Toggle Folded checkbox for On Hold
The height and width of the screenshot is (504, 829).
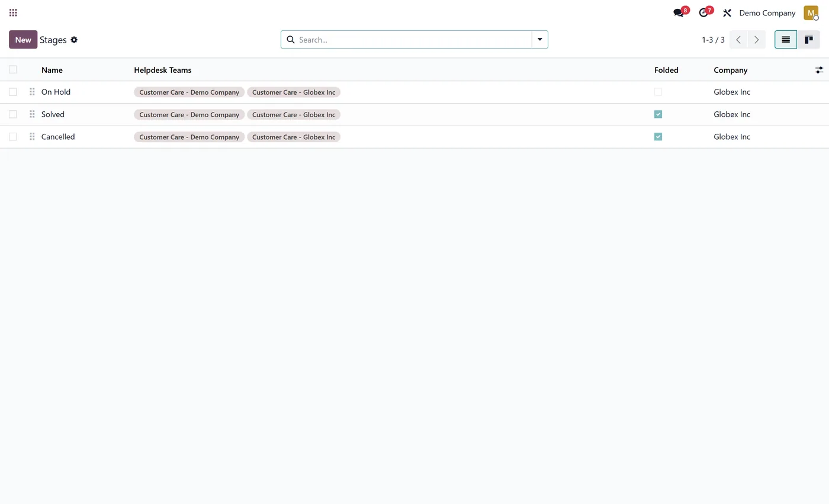pos(658,92)
